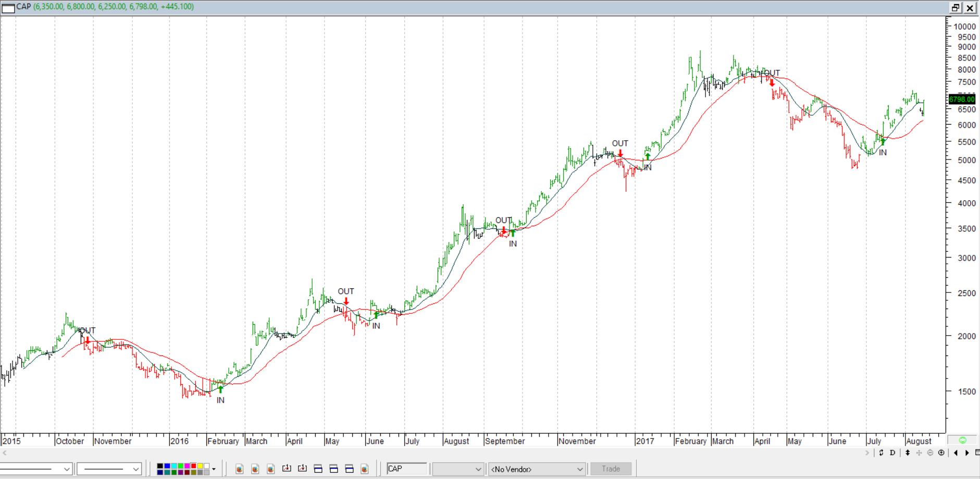Image resolution: width=980 pixels, height=479 pixels.
Task: Click the 1500 price axis label
Action: tap(966, 391)
